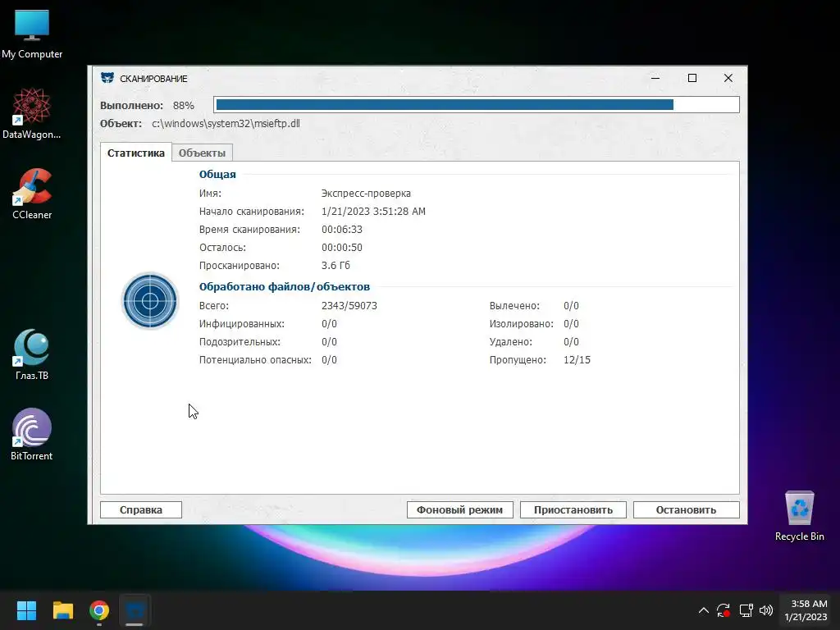Click the Подозрительных label
840x630 pixels.
pyautogui.click(x=240, y=342)
